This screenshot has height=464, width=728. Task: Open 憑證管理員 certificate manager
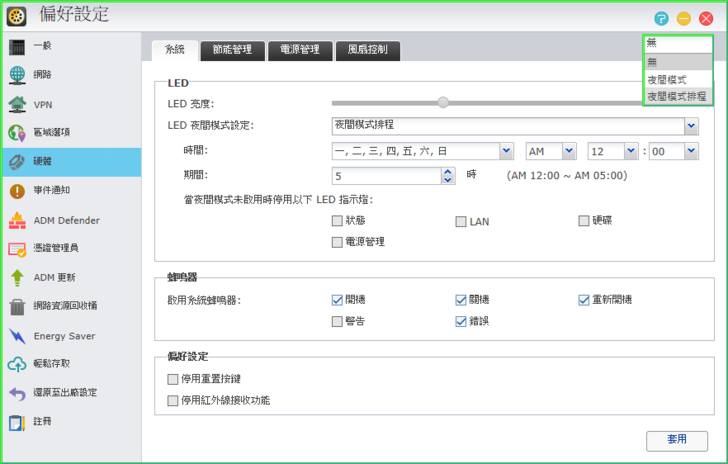pyautogui.click(x=55, y=248)
